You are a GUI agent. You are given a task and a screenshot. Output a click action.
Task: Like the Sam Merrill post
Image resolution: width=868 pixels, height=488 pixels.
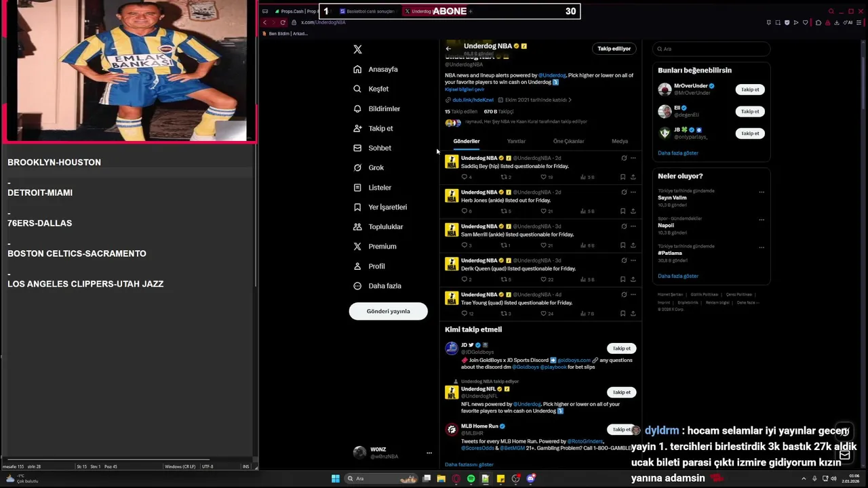coord(543,245)
